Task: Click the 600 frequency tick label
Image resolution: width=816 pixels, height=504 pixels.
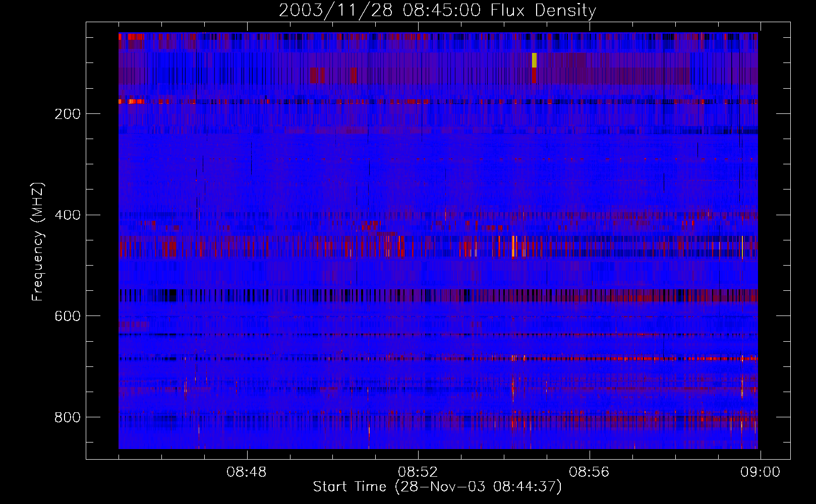Action: (68, 316)
